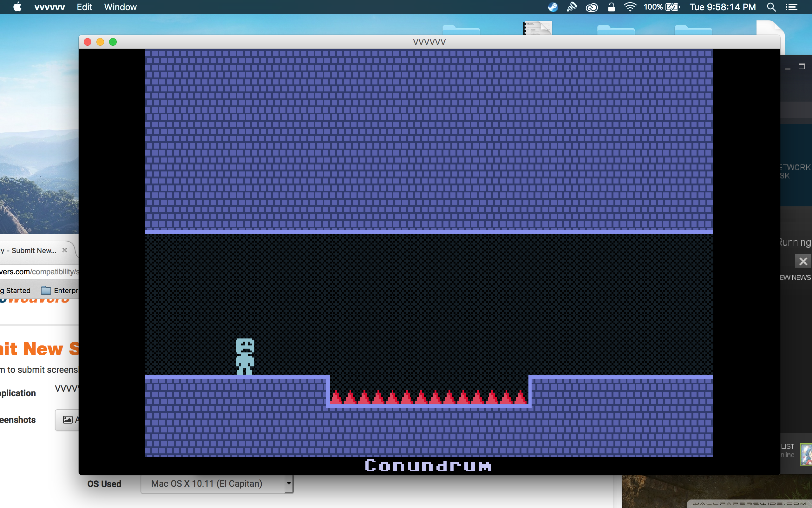Click the satellite dish menu bar icon

pos(572,7)
